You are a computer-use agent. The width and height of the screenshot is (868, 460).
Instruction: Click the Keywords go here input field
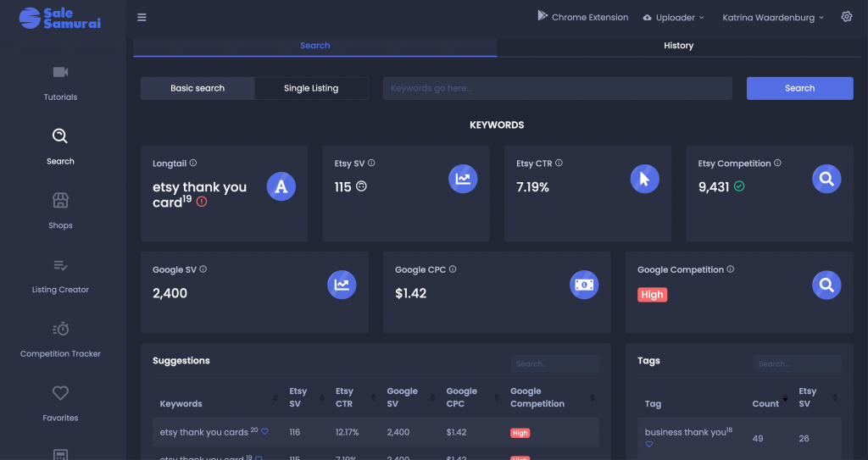point(557,88)
